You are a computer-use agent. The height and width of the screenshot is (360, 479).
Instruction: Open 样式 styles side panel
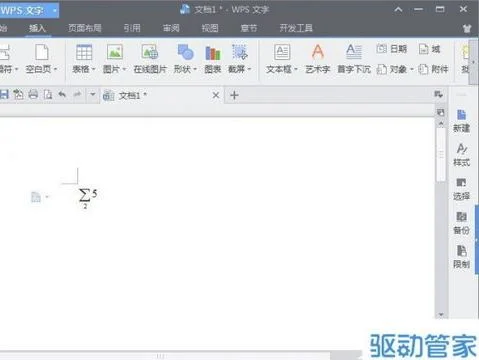click(461, 155)
